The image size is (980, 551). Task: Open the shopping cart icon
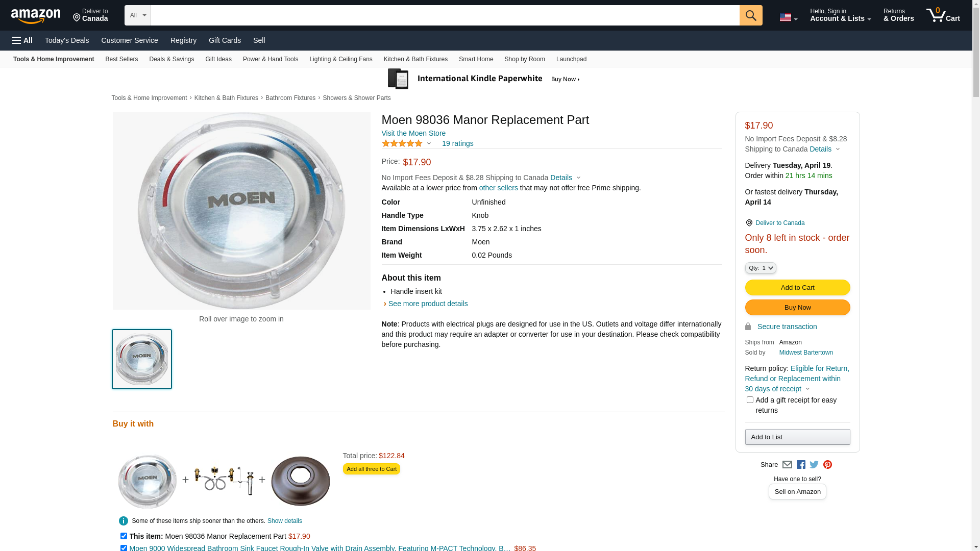942,15
